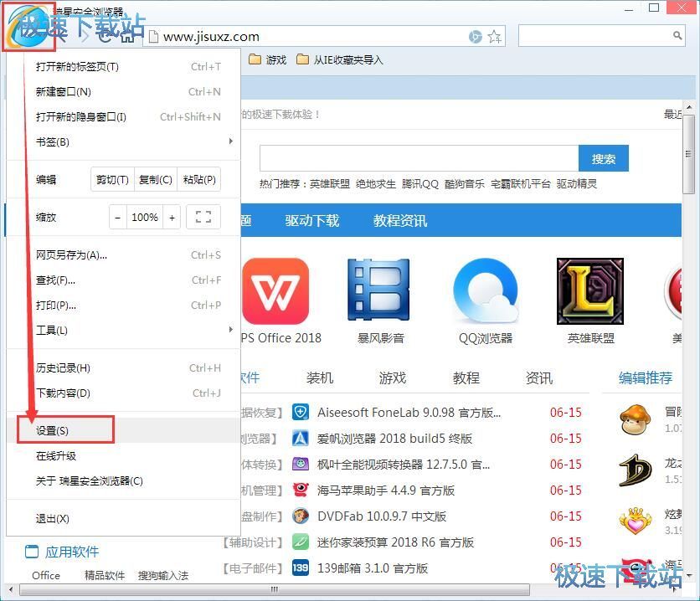The image size is (700, 601).
Task: Choose 新建窗口(N) from the menu
Action: click(123, 91)
